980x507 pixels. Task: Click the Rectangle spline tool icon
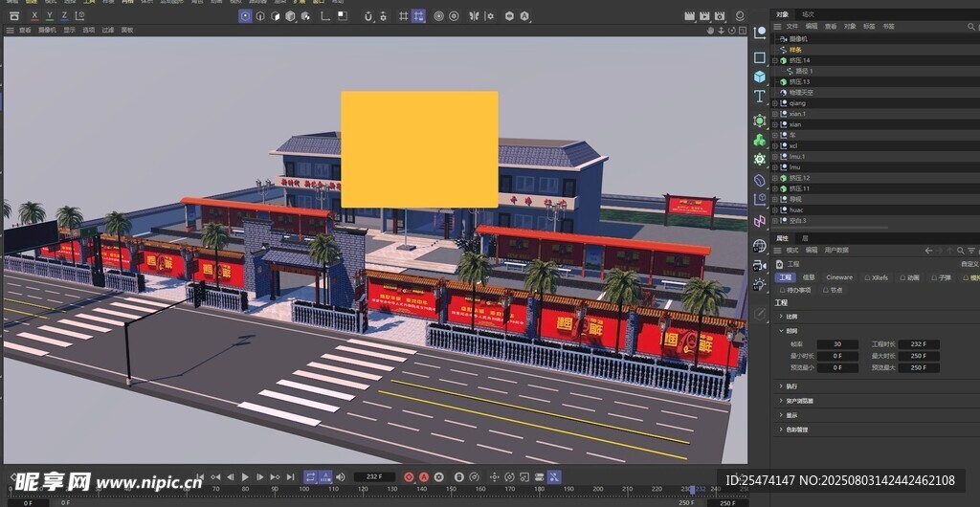tap(760, 57)
